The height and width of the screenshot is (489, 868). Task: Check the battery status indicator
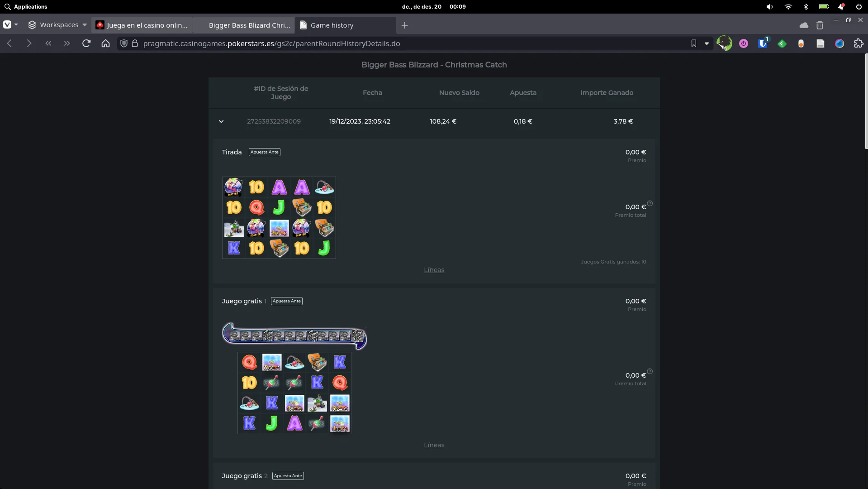(x=824, y=7)
